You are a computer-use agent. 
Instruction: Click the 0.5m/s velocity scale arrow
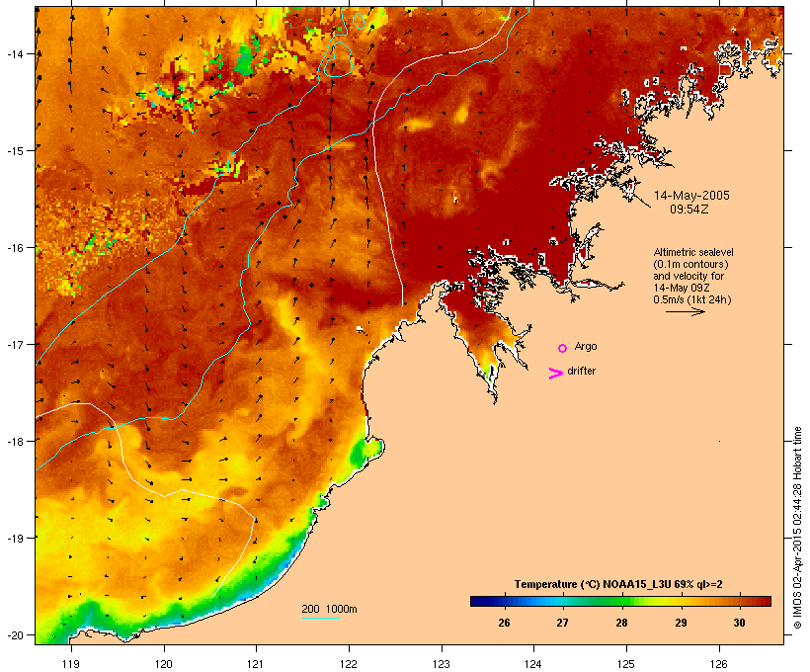[x=685, y=311]
